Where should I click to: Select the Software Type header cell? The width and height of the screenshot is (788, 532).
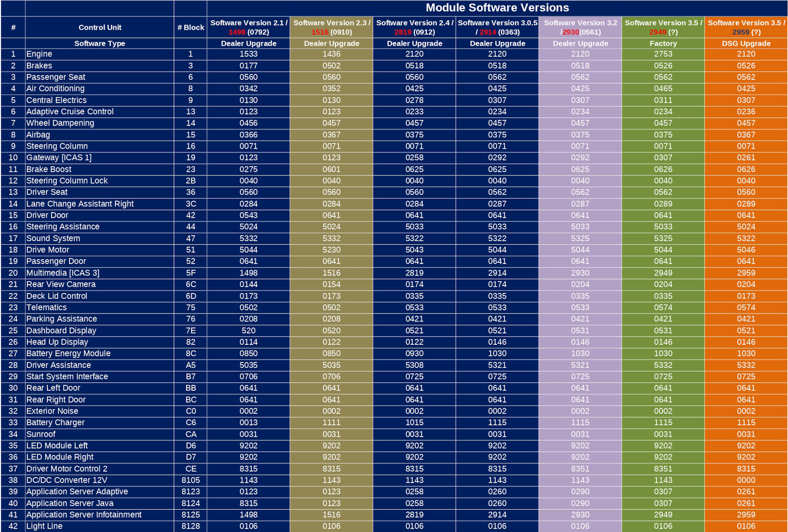tap(100, 43)
